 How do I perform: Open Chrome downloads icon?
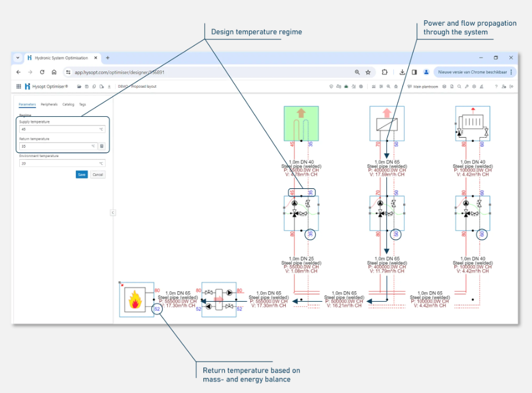[x=402, y=72]
